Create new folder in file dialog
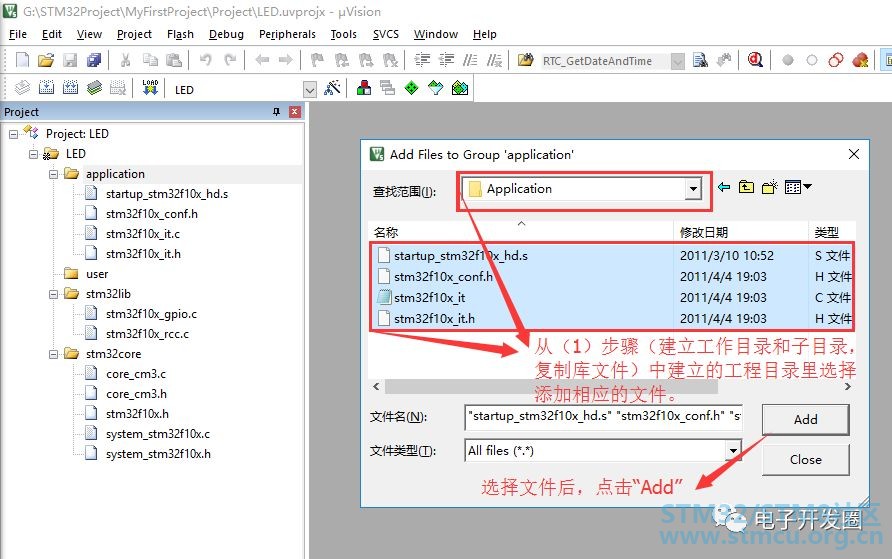892x559 pixels. coord(770,187)
